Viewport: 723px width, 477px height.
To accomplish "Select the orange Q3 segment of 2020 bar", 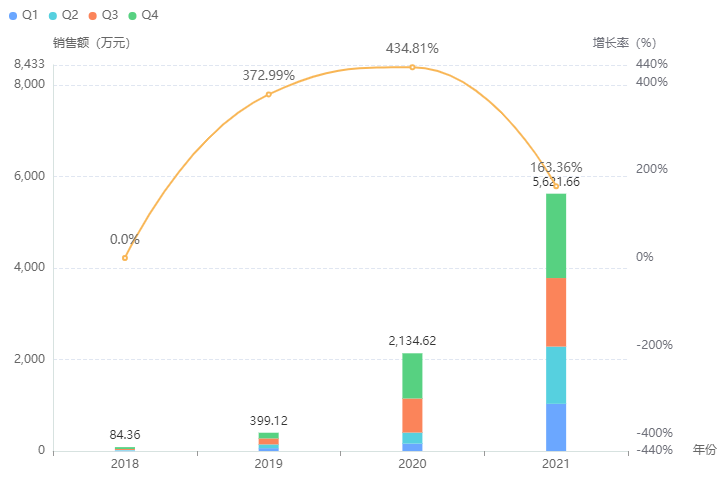I will point(412,415).
